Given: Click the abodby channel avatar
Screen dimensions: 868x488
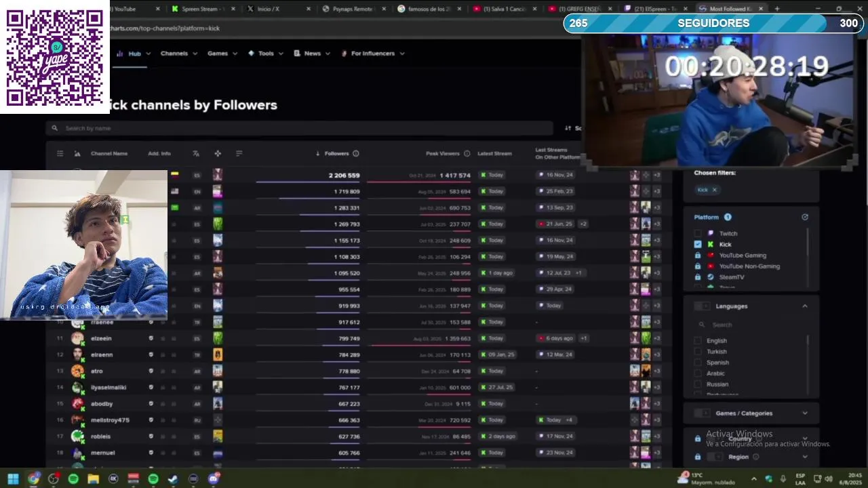Looking at the screenshot, I should [77, 403].
